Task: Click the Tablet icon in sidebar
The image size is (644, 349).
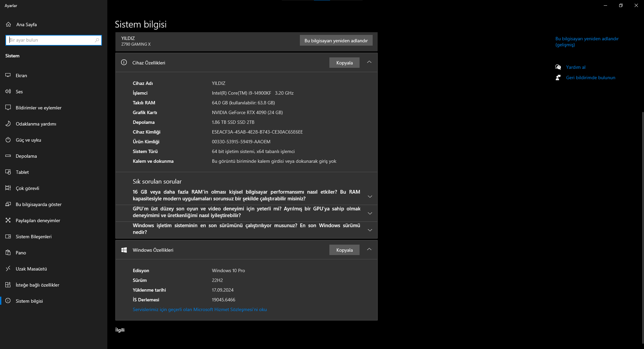Action: coord(8,172)
